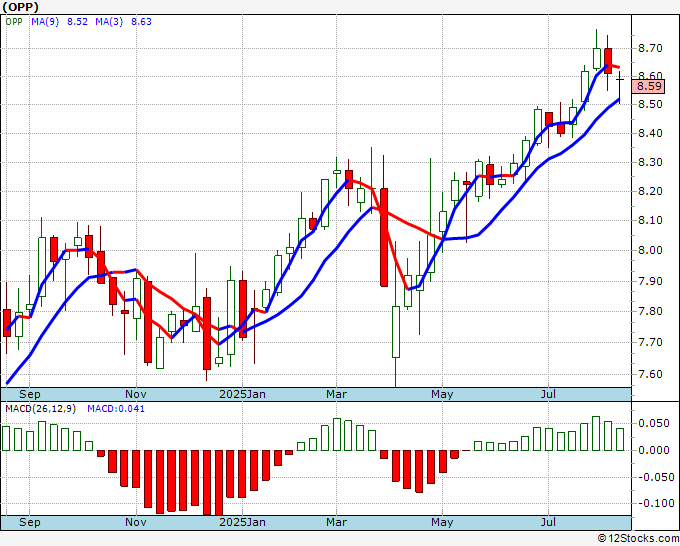Click the 8.40 price axis label
The width and height of the screenshot is (680, 546).
(x=650, y=133)
